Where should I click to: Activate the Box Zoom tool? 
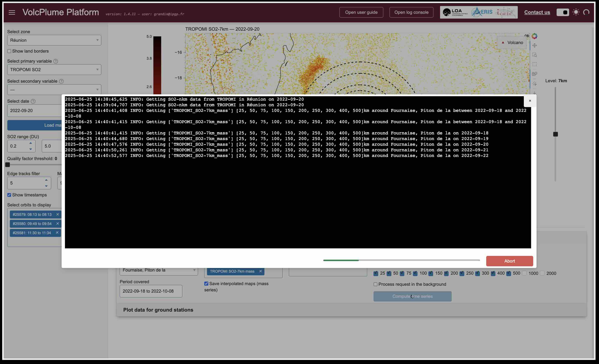coord(534,55)
